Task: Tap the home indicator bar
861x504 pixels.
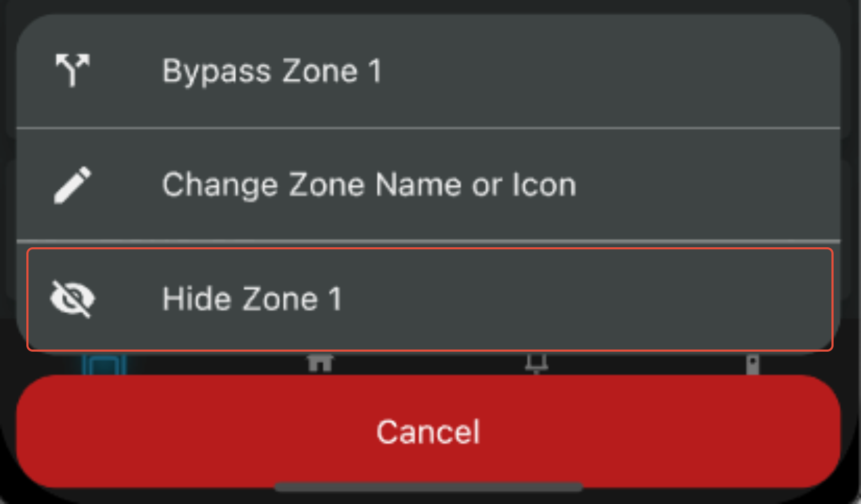Action: (428, 488)
